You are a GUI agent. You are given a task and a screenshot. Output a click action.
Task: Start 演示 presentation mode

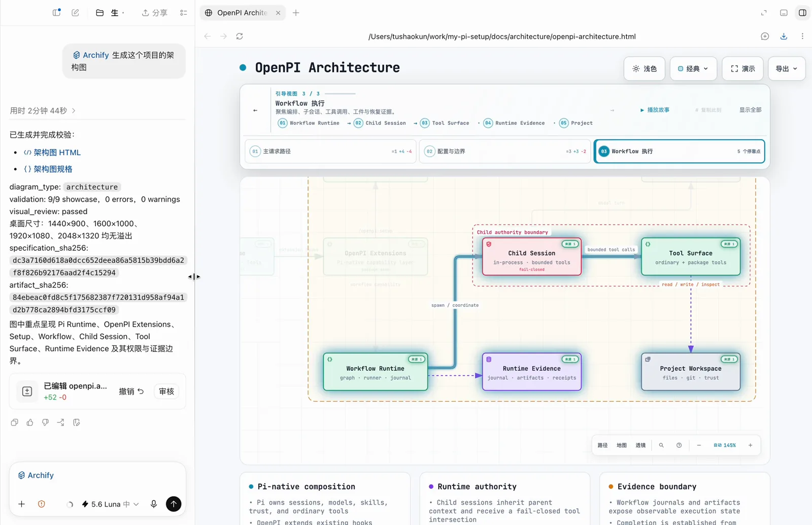coord(743,69)
